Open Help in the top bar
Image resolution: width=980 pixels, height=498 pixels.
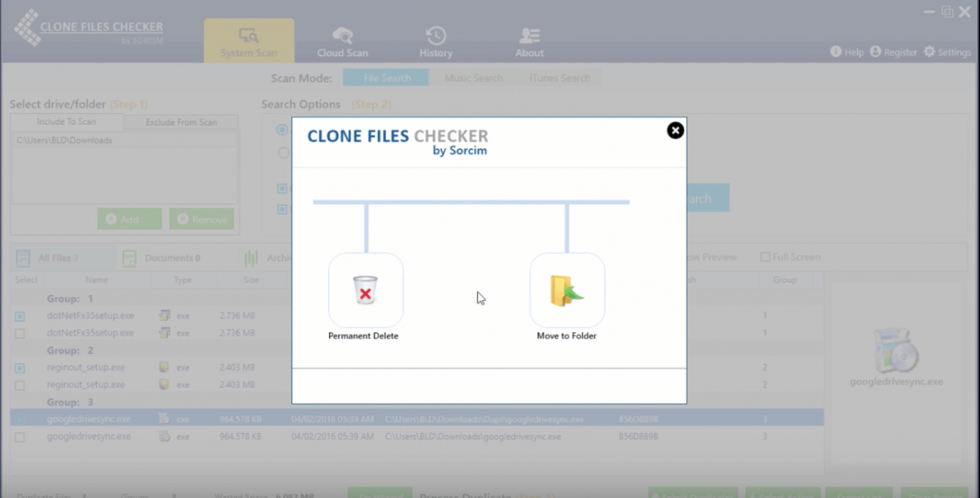point(846,52)
